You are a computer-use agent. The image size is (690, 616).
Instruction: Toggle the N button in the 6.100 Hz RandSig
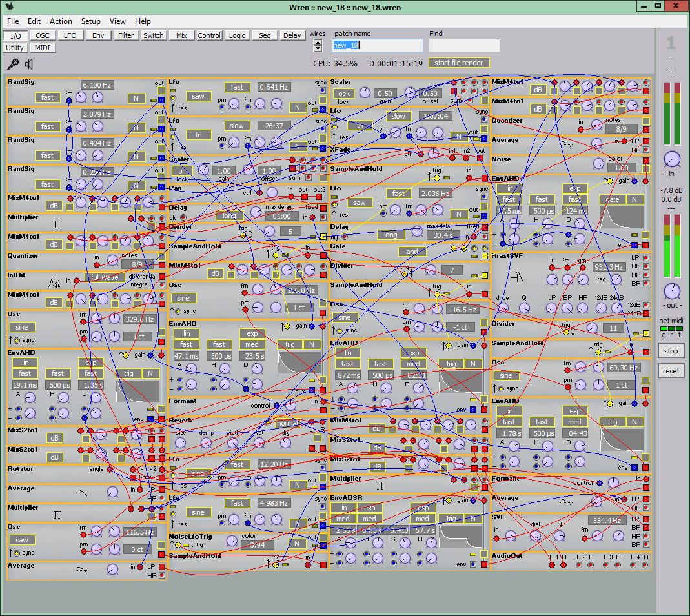[136, 99]
